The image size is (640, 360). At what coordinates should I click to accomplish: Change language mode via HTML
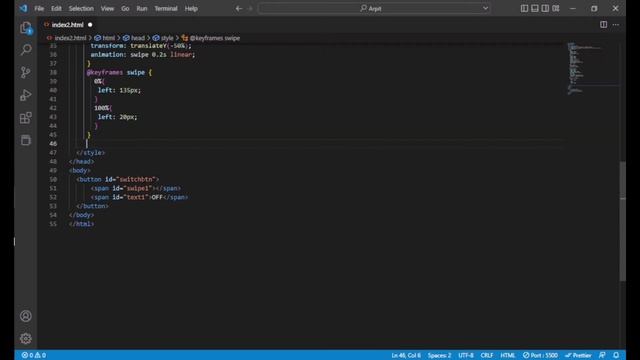(x=508, y=355)
